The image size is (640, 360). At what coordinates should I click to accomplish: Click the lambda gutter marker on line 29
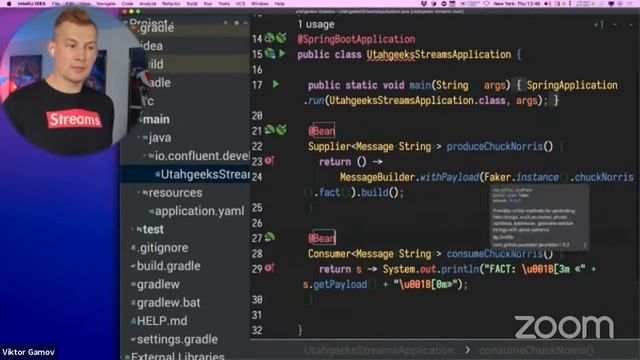click(269, 268)
